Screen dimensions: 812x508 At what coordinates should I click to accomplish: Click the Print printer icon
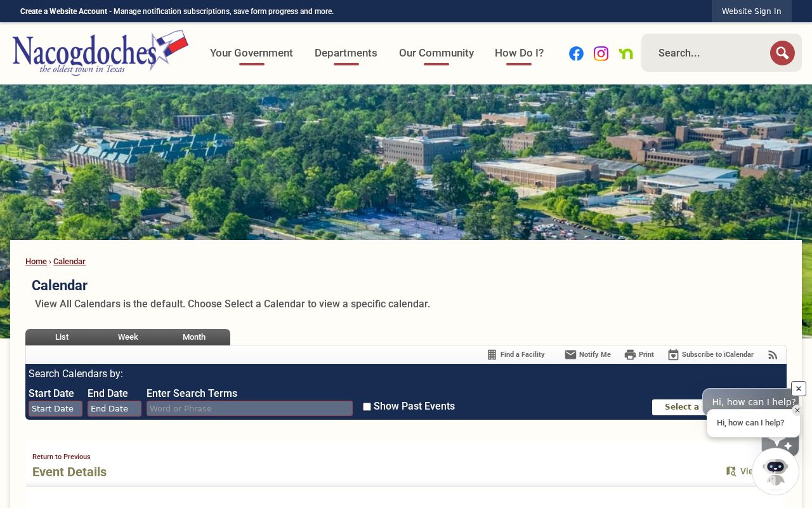pos(630,355)
